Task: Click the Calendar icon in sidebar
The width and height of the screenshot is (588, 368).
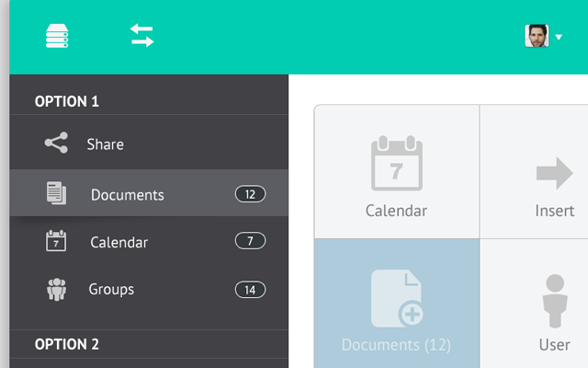Action: (x=56, y=241)
